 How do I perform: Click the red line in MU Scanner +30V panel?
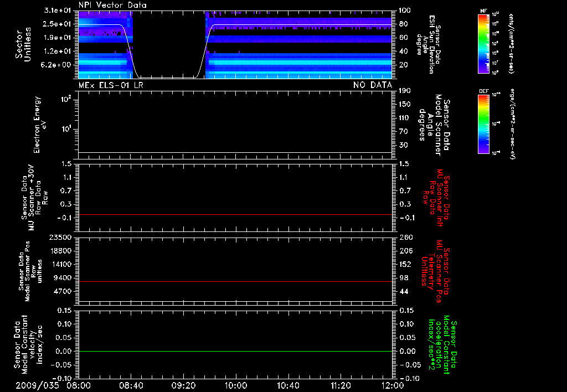pyautogui.click(x=235, y=214)
